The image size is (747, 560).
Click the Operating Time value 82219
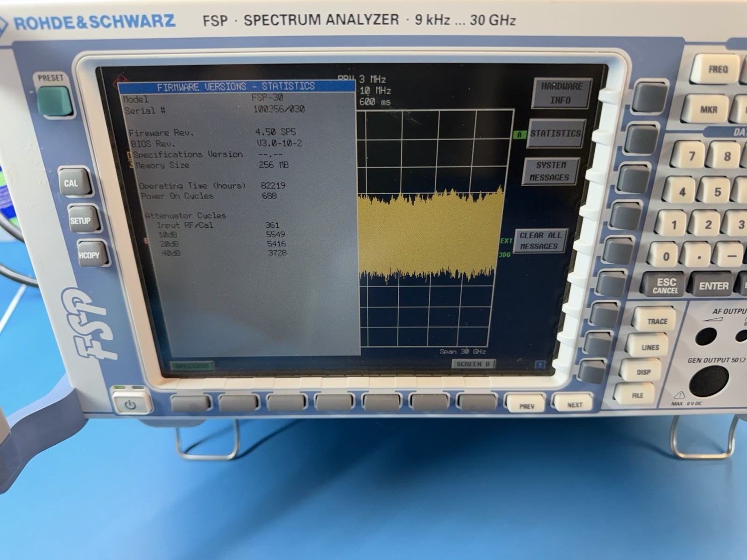click(273, 185)
